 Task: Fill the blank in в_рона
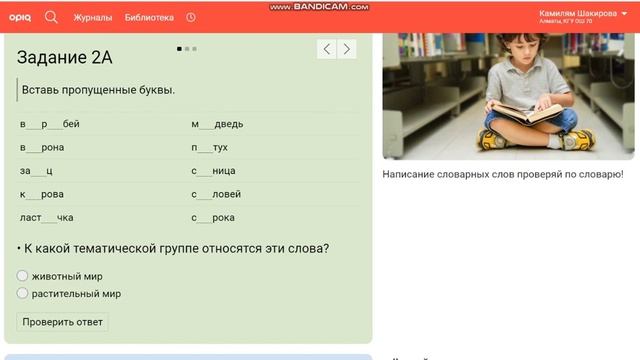(x=33, y=148)
